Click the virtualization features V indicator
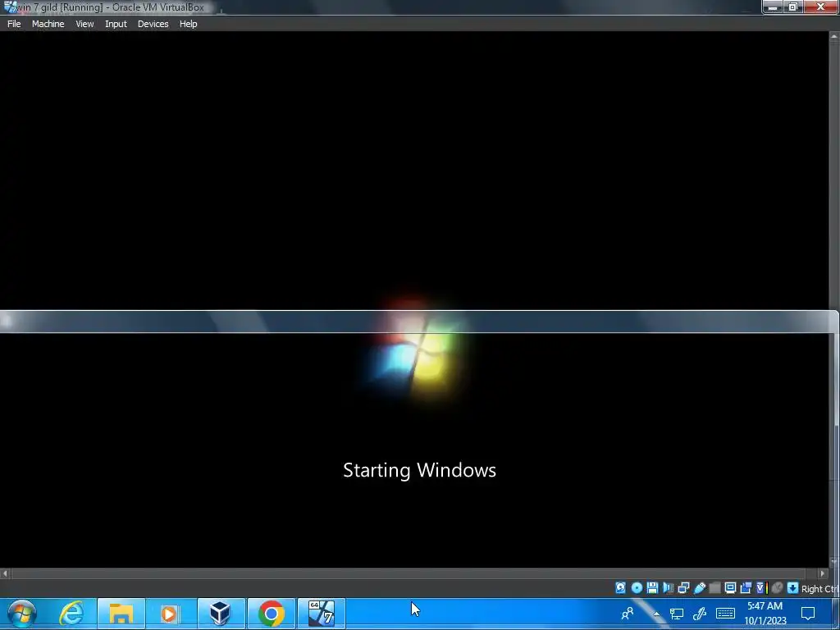The width and height of the screenshot is (840, 630). [761, 587]
